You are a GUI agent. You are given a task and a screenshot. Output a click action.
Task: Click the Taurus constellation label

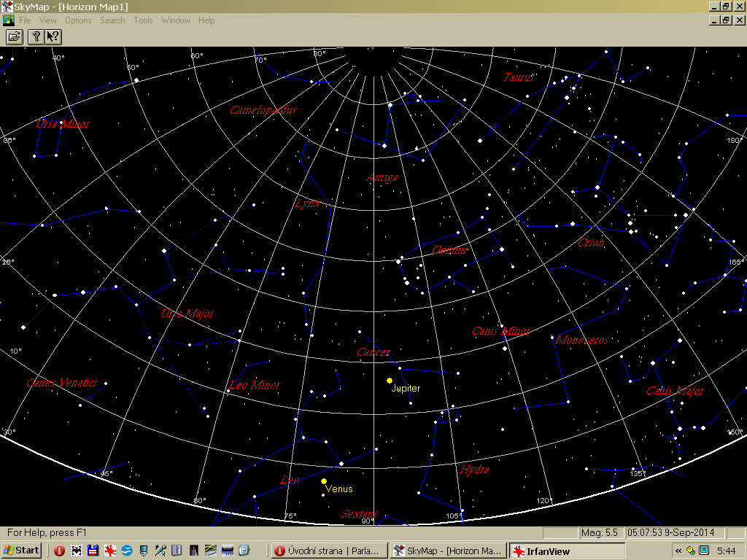pos(519,77)
